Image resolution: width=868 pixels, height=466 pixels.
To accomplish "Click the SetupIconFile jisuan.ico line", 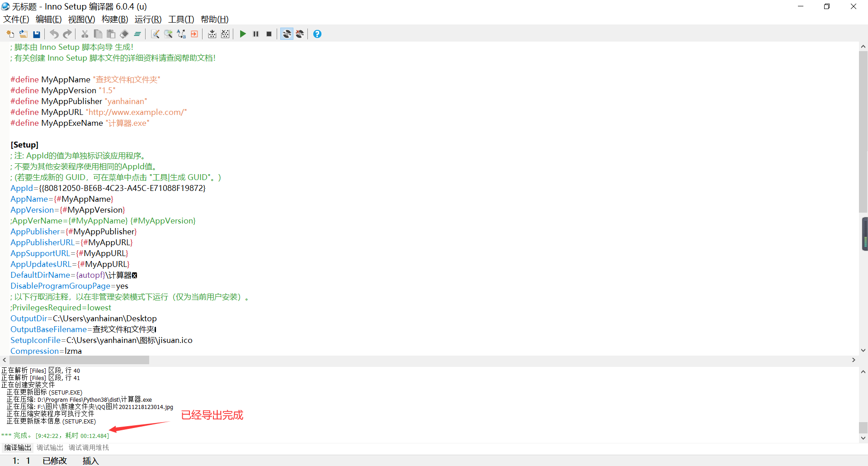I will tap(101, 340).
